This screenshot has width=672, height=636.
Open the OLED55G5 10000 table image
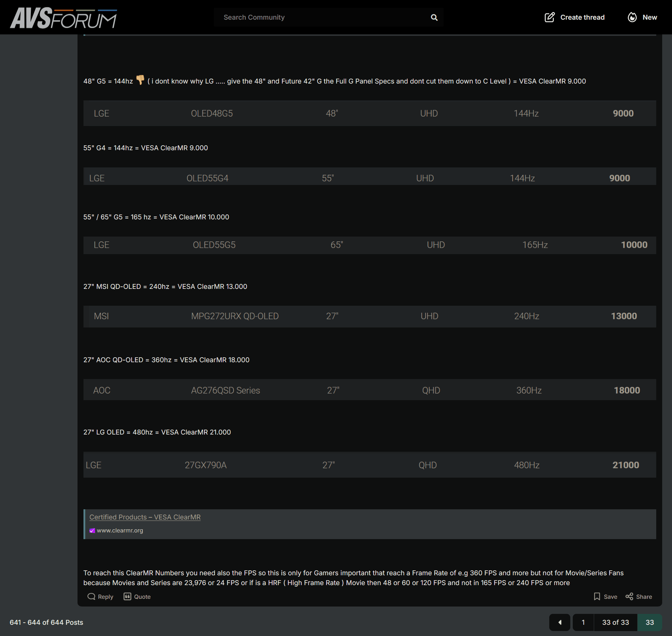point(370,245)
